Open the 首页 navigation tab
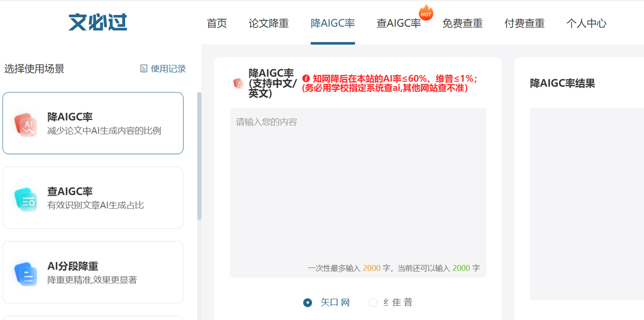This screenshot has height=320, width=644. [217, 23]
